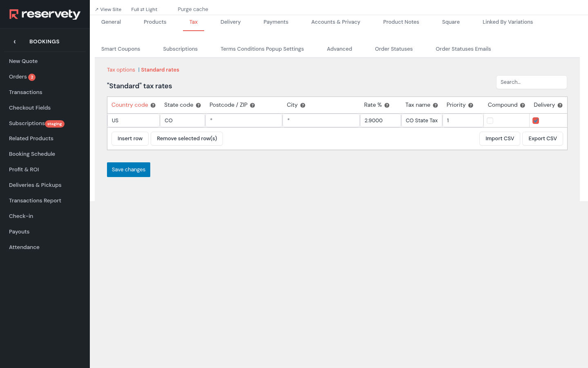Click the Rate % help icon
The image size is (588, 368).
pyautogui.click(x=387, y=105)
